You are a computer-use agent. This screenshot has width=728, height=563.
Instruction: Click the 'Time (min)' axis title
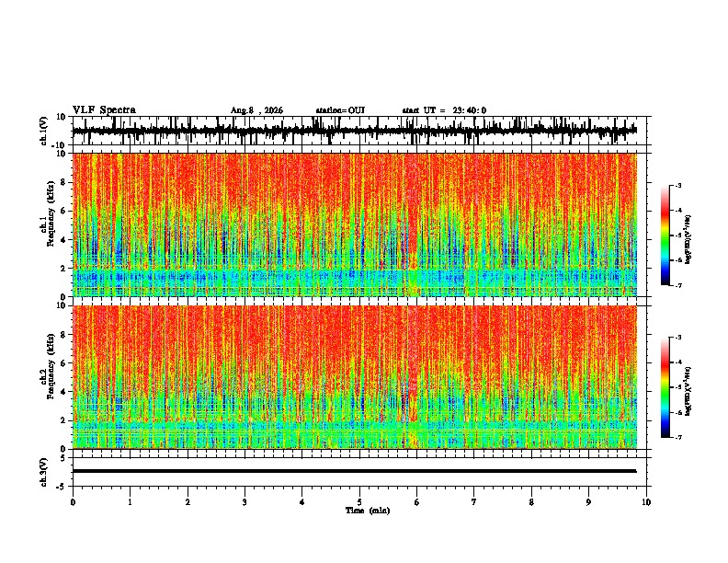[368, 511]
